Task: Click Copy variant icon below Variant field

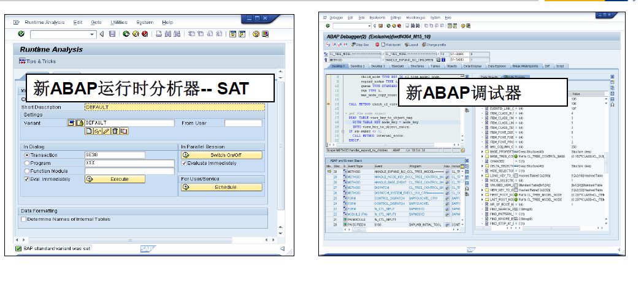Action: (x=124, y=131)
